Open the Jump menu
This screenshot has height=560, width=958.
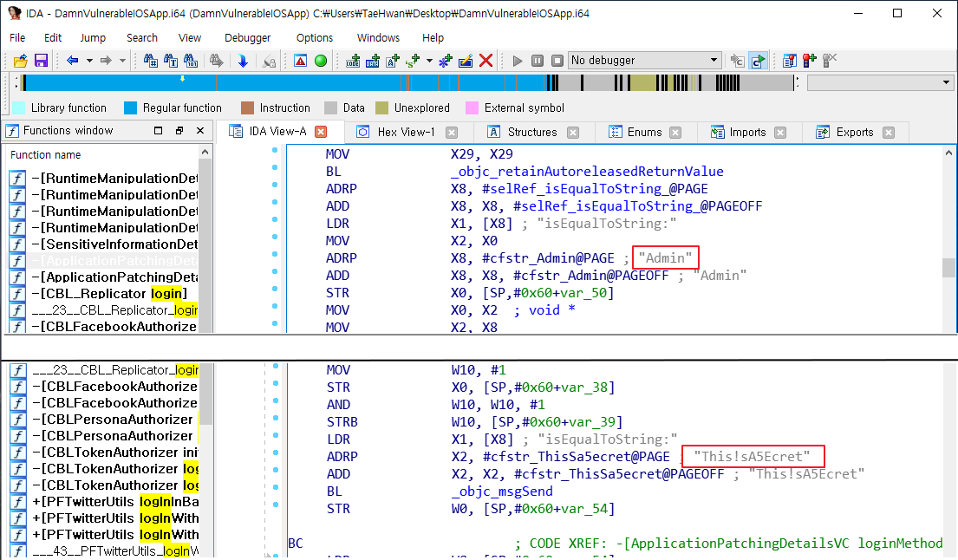pyautogui.click(x=93, y=38)
